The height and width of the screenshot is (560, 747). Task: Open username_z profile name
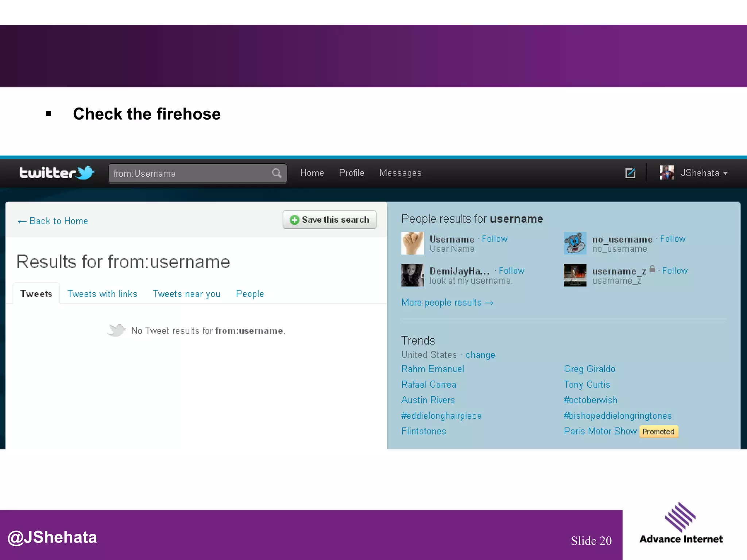[x=619, y=272]
